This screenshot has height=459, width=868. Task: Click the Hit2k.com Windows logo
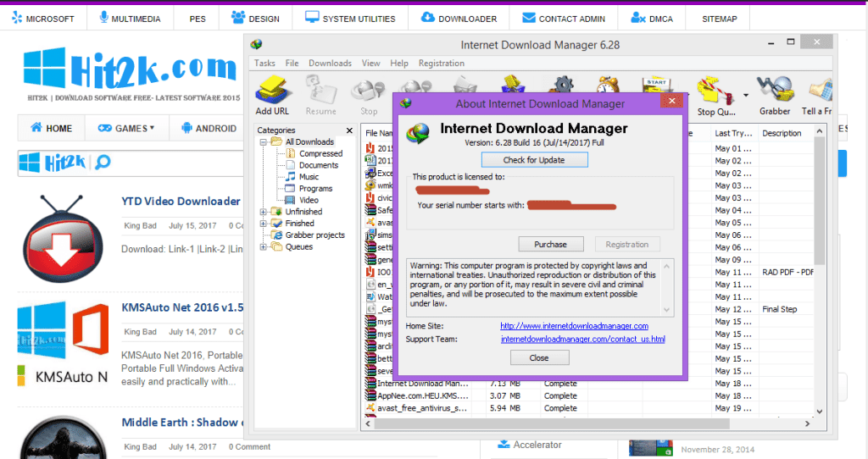(x=44, y=68)
